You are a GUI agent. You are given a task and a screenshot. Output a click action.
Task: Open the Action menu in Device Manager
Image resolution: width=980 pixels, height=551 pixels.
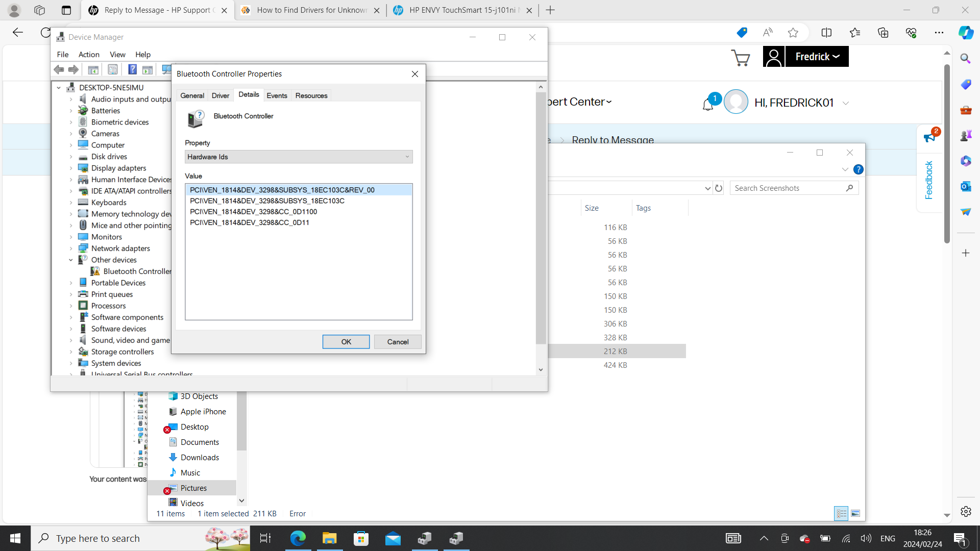(x=89, y=55)
